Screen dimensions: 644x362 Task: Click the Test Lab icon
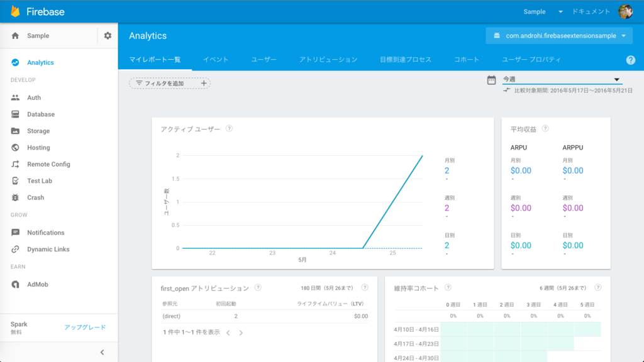(15, 180)
